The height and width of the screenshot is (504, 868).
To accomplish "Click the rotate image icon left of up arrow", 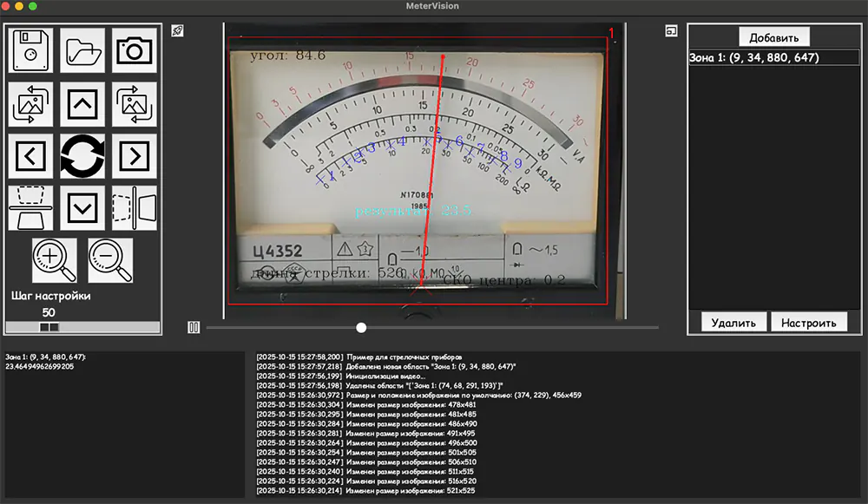I will [x=30, y=104].
